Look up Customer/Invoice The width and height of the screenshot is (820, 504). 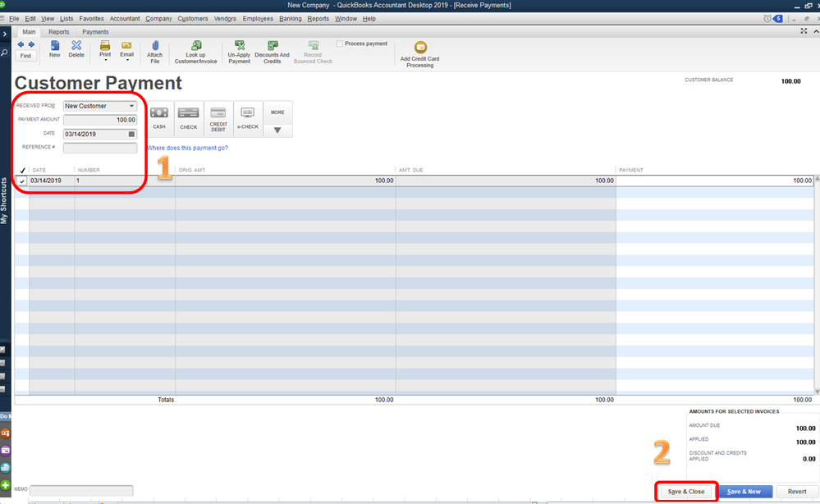(x=195, y=53)
